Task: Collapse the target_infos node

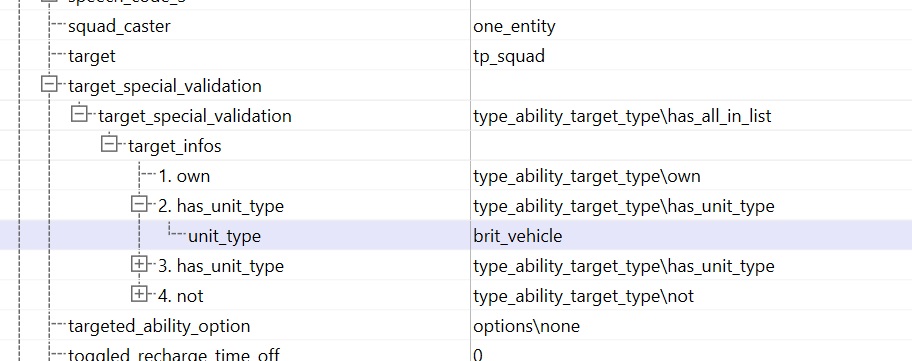Action: [109, 145]
